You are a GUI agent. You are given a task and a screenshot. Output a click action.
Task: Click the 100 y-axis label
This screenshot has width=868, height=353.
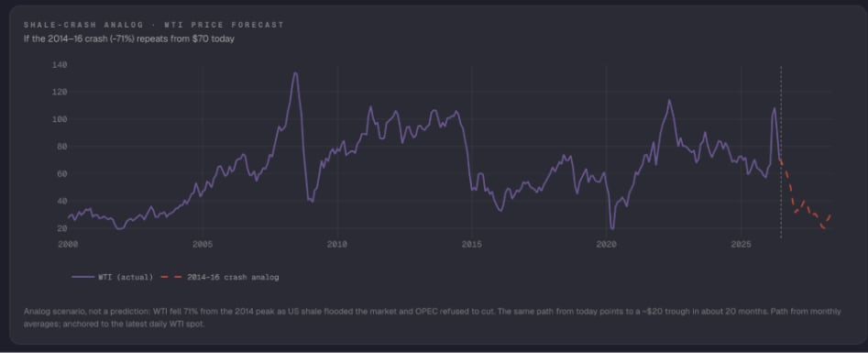pyautogui.click(x=60, y=119)
